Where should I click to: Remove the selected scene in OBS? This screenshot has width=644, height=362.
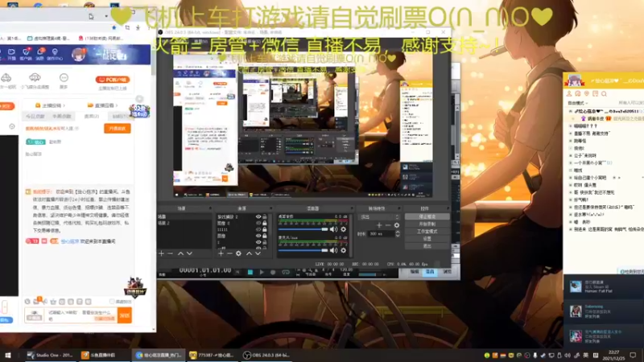click(x=170, y=253)
